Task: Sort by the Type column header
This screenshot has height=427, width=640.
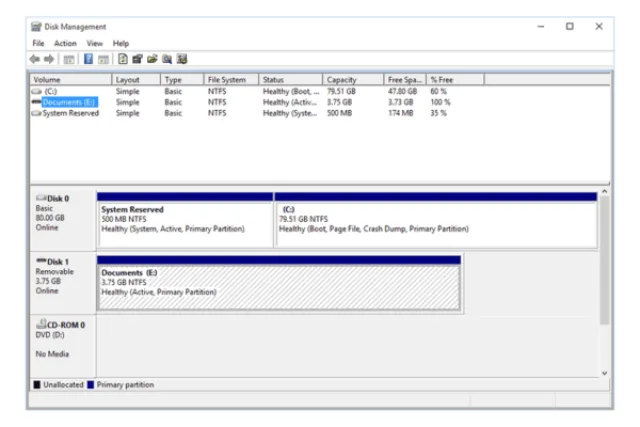Action: click(x=182, y=80)
